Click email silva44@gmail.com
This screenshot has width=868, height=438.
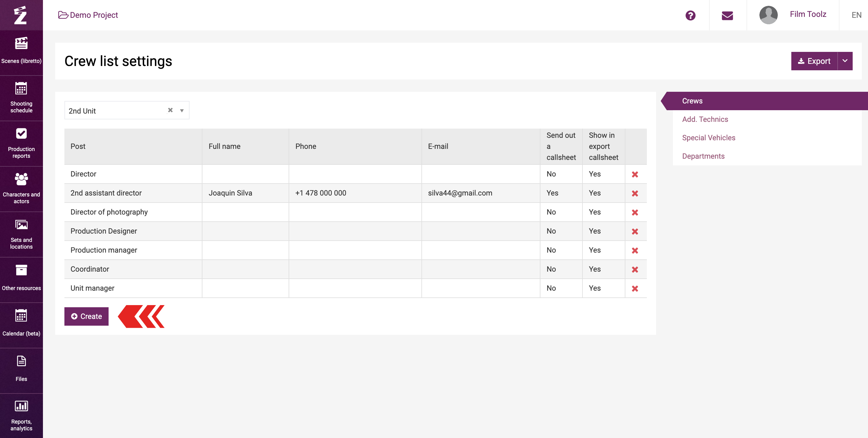click(460, 193)
